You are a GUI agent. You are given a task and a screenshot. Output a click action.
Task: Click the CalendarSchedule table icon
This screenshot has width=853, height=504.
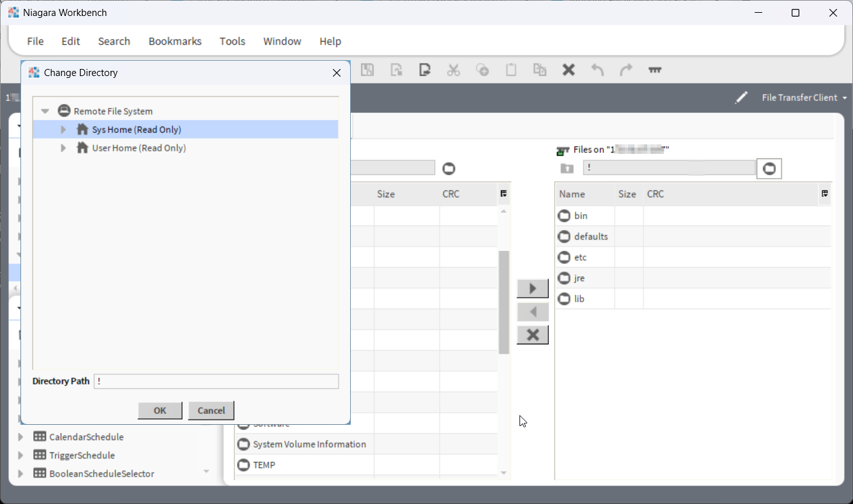click(40, 437)
